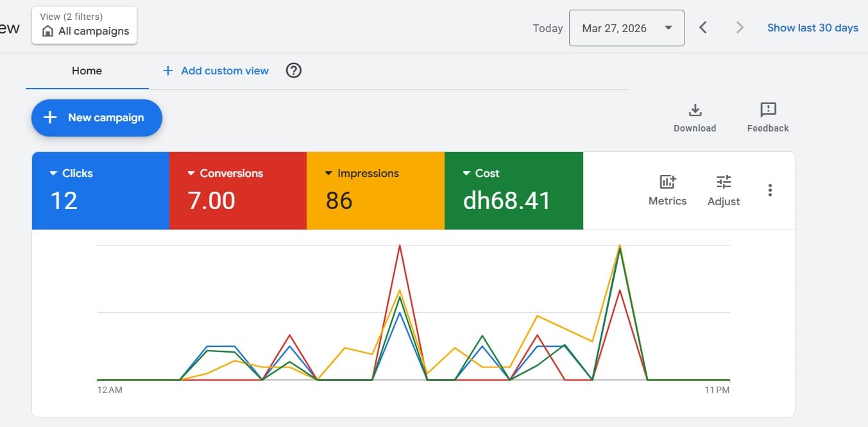Click the tallest red Conversions peak
This screenshot has width=868, height=427.
tap(400, 246)
